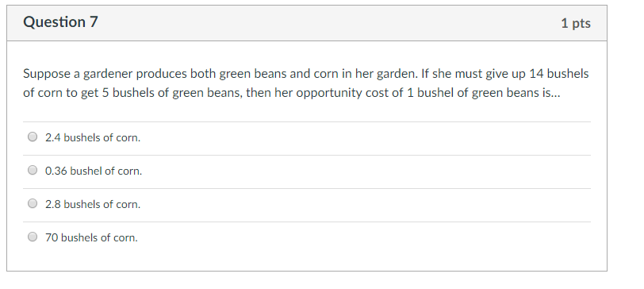Screen dimensions: 644x289
Task: Select the 2.4 bushels of corn radio button
Action: tap(33, 137)
